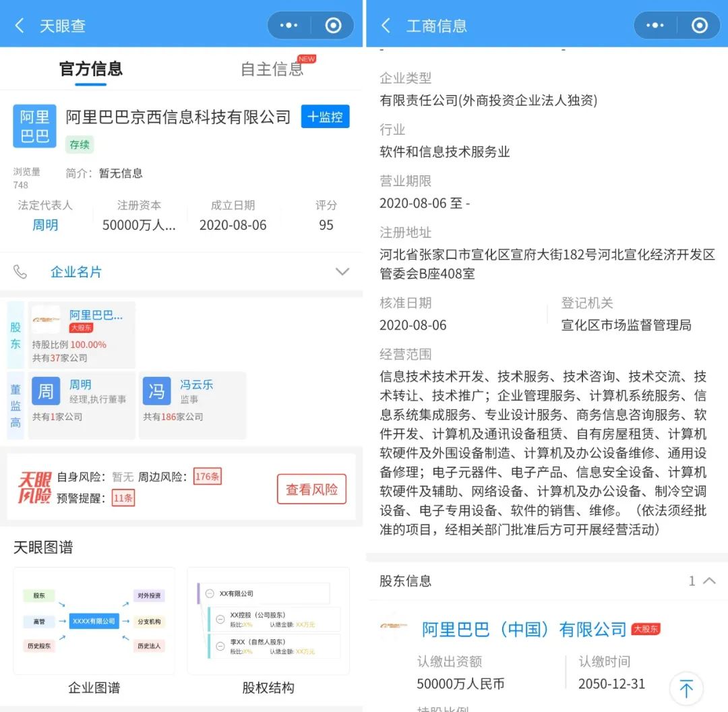Expand the 企业名片 chevron

[x=342, y=272]
